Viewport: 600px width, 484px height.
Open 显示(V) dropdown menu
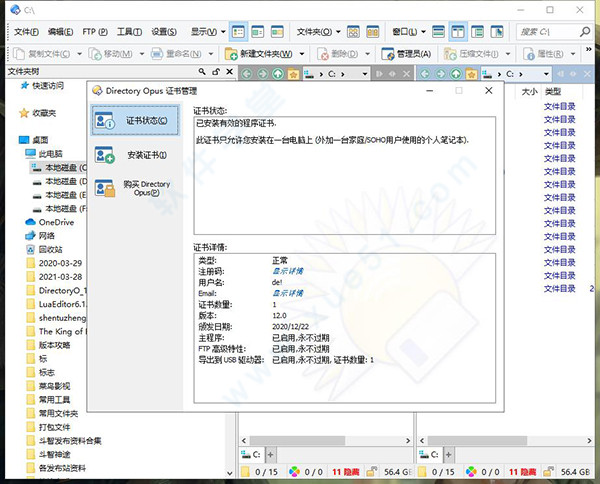[x=208, y=32]
